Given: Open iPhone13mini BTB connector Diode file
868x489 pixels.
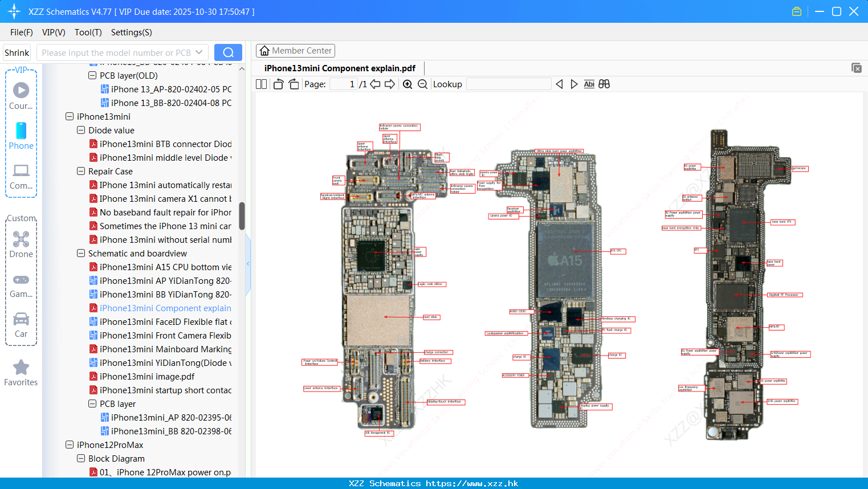Looking at the screenshot, I should coord(160,144).
